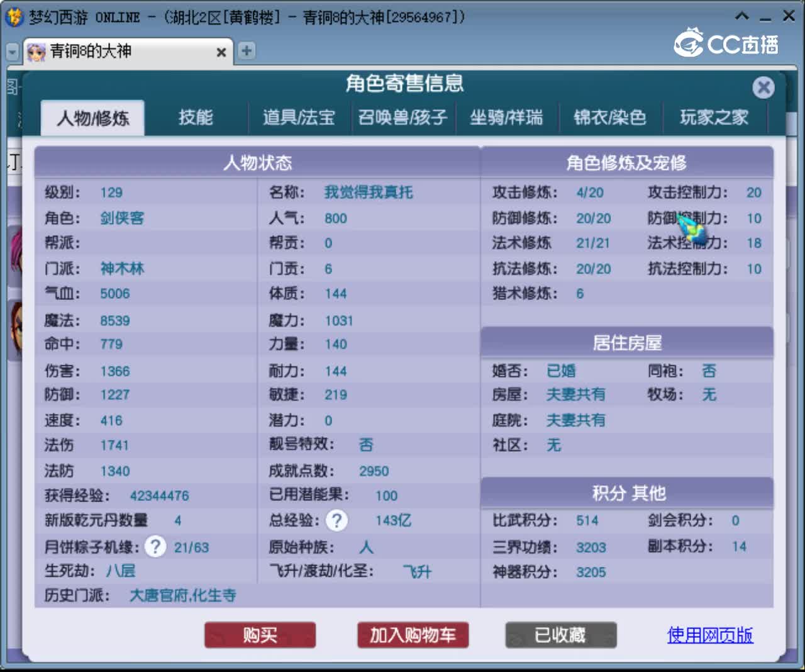Click the 获得经验 value 42344476
The width and height of the screenshot is (805, 672).
tap(159, 496)
